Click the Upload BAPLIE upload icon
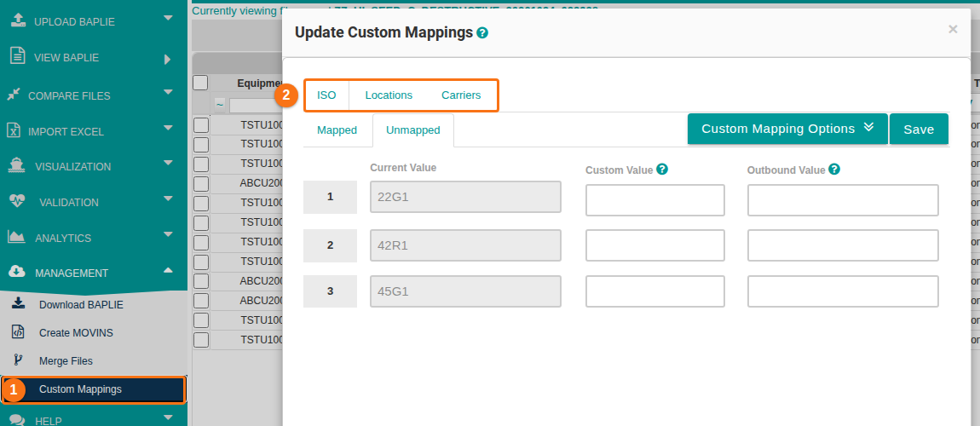The width and height of the screenshot is (980, 426). (x=19, y=20)
